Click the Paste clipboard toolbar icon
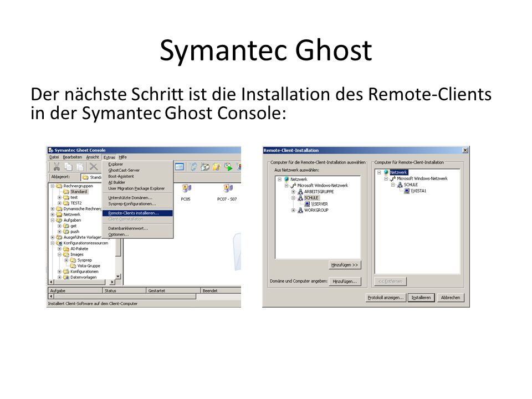Screen dimensions: 532x399 pos(80,167)
